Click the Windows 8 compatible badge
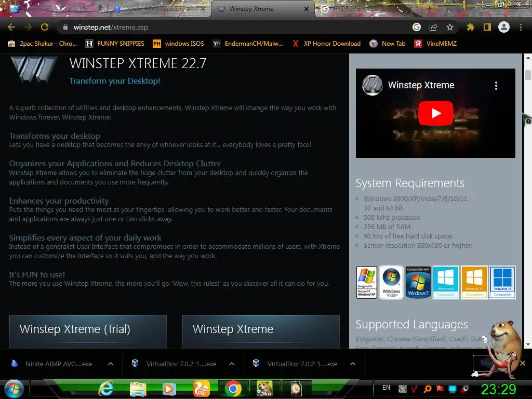This screenshot has height=399, width=532. click(446, 282)
